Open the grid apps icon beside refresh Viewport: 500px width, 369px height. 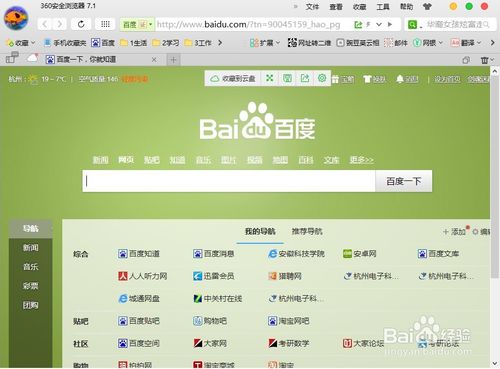point(105,24)
